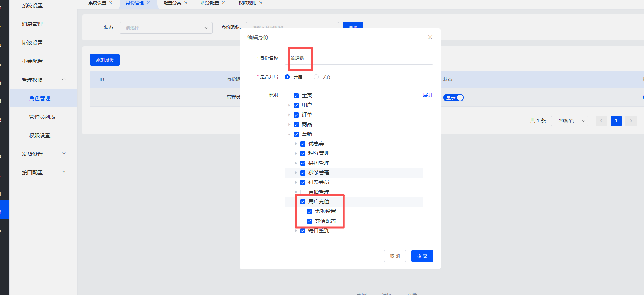Expand the 商品 tree node arrow

click(289, 125)
